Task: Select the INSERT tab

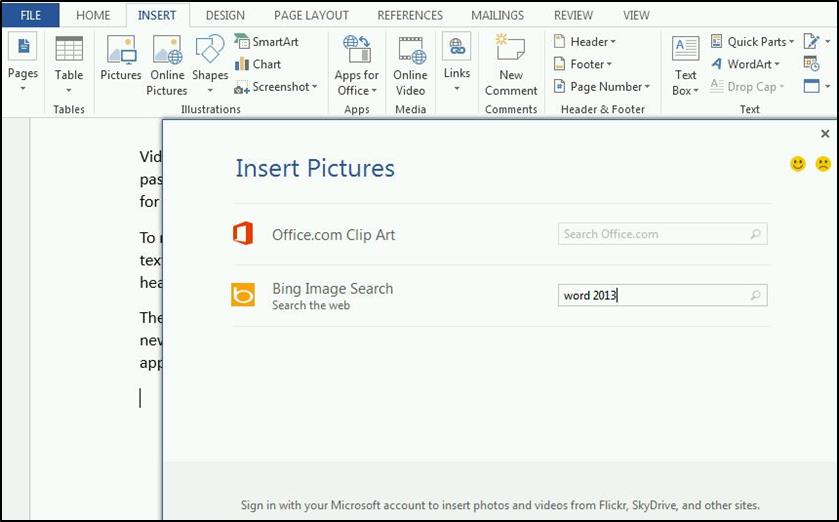Action: (x=157, y=16)
